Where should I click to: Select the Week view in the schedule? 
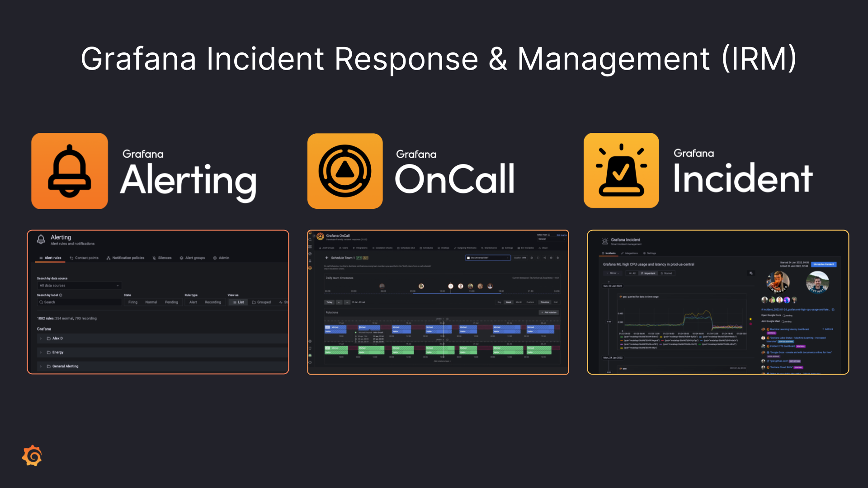[x=509, y=302]
